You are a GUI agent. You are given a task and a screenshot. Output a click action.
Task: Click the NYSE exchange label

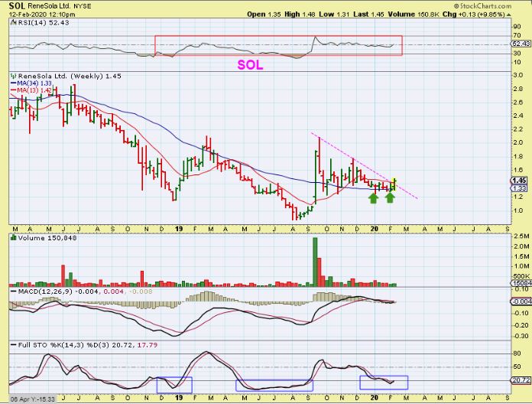pyautogui.click(x=82, y=6)
